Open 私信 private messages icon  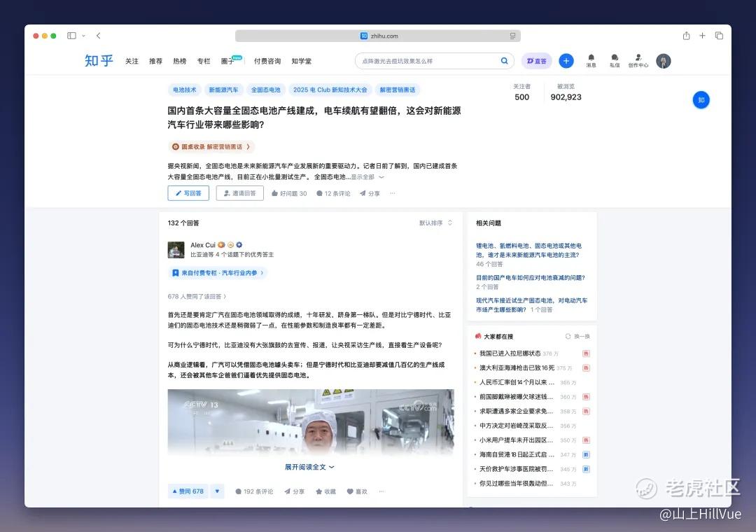coord(615,60)
